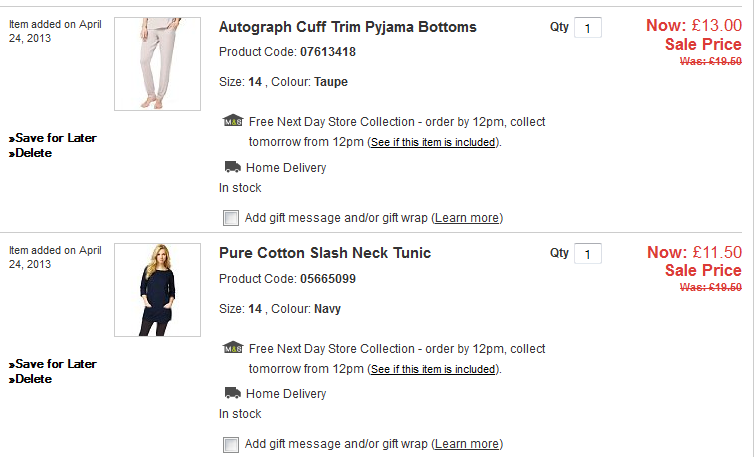Save pyjama bottoms for later
Image resolution: width=754 pixels, height=457 pixels.
[x=56, y=138]
